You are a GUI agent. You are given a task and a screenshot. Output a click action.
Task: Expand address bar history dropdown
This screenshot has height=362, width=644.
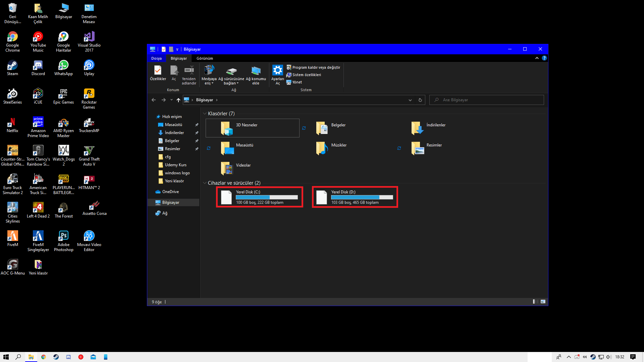[x=410, y=100]
